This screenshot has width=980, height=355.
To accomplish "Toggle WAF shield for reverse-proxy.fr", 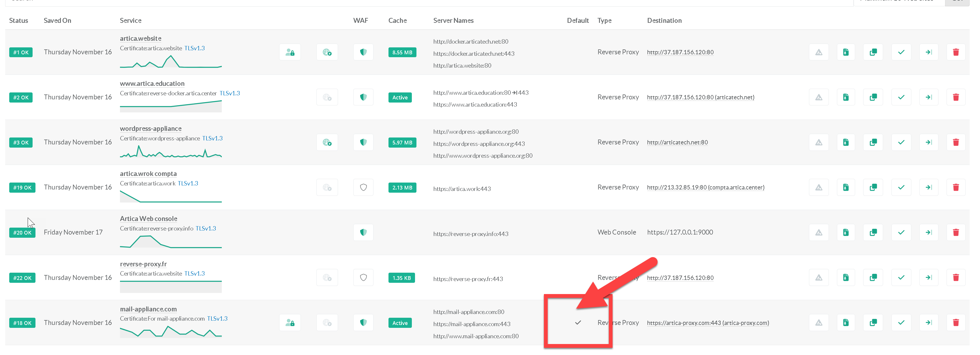I will point(363,278).
